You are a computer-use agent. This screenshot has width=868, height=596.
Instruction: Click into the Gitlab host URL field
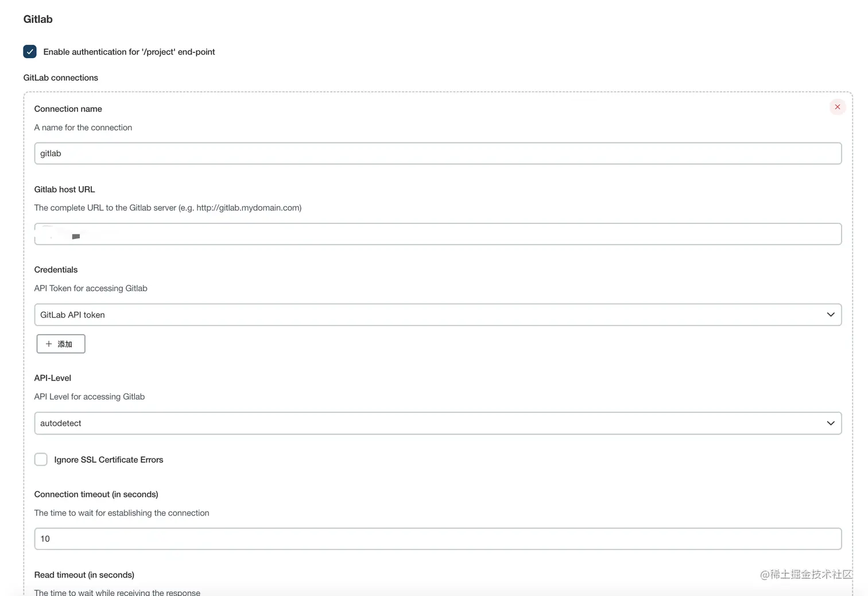436,234
